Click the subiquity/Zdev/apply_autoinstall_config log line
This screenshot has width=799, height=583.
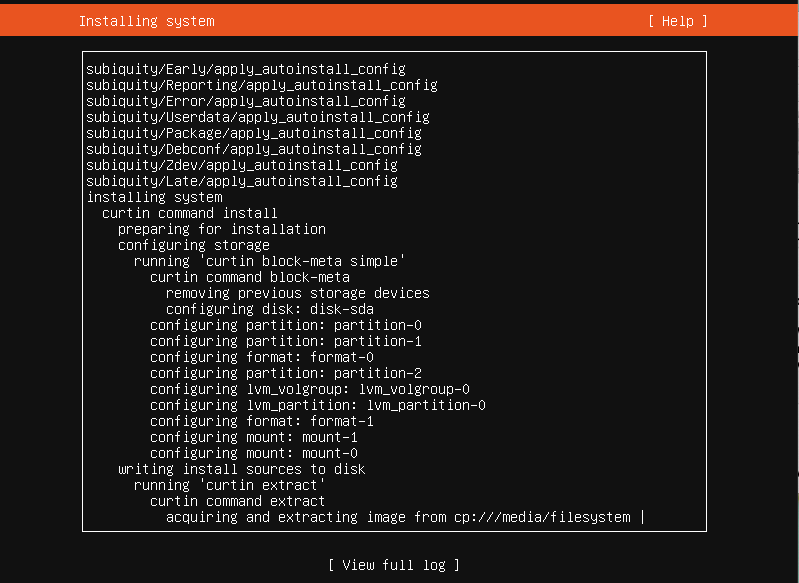(242, 165)
